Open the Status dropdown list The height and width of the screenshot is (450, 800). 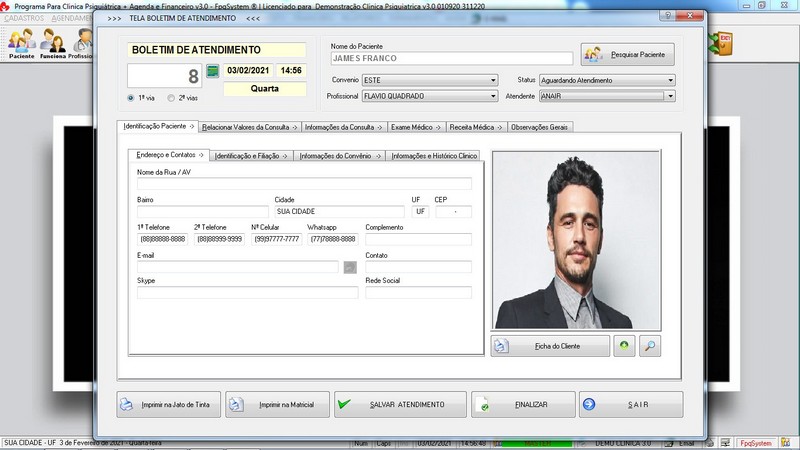click(x=670, y=80)
